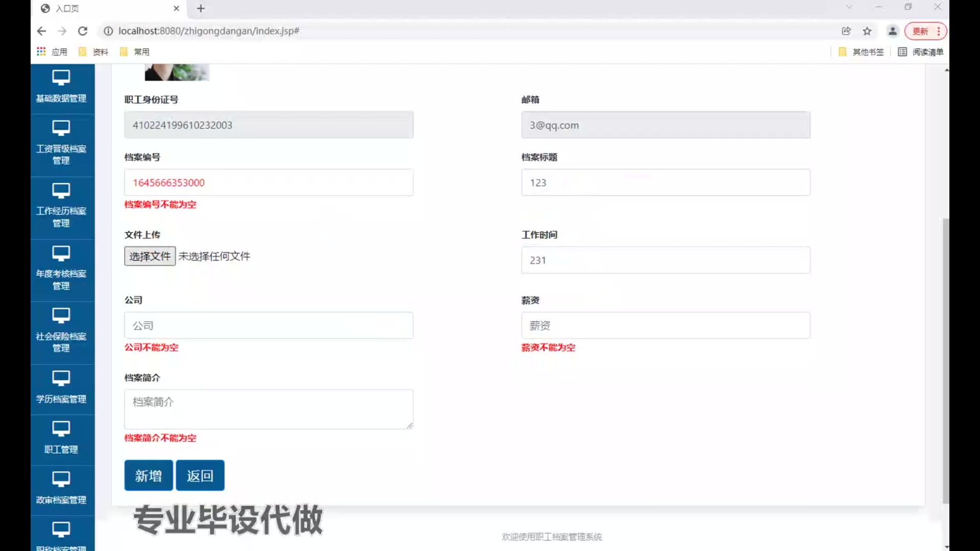Viewport: 980px width, 551px height.
Task: Open a new browser tab
Action: [x=201, y=9]
